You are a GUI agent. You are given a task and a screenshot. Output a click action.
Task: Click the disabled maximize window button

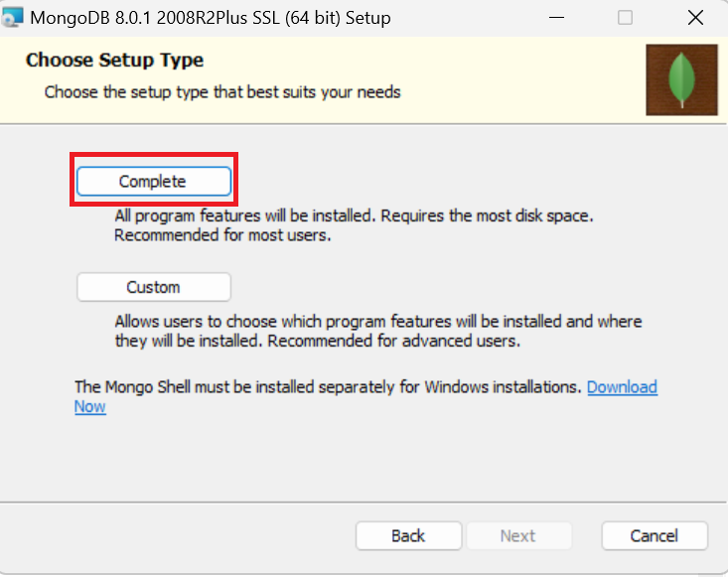(x=625, y=18)
